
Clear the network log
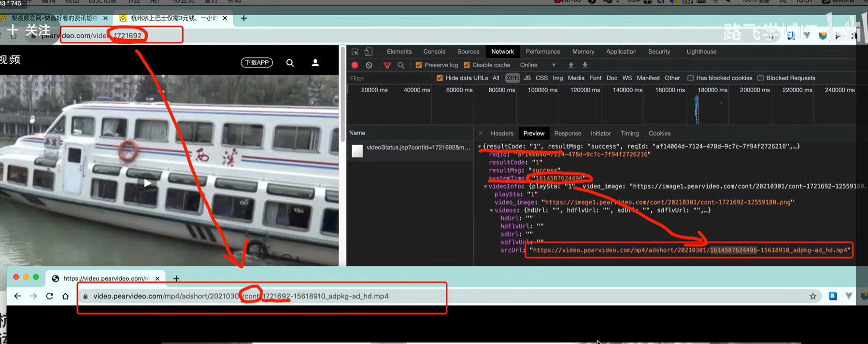[369, 65]
